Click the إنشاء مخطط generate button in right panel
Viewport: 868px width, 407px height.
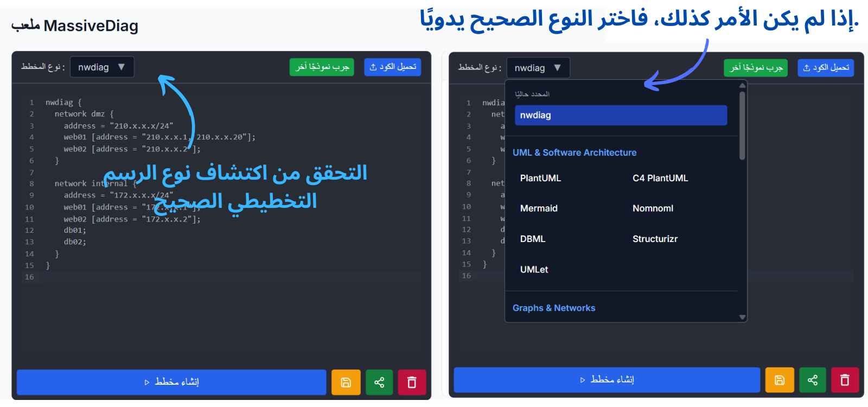coord(607,380)
